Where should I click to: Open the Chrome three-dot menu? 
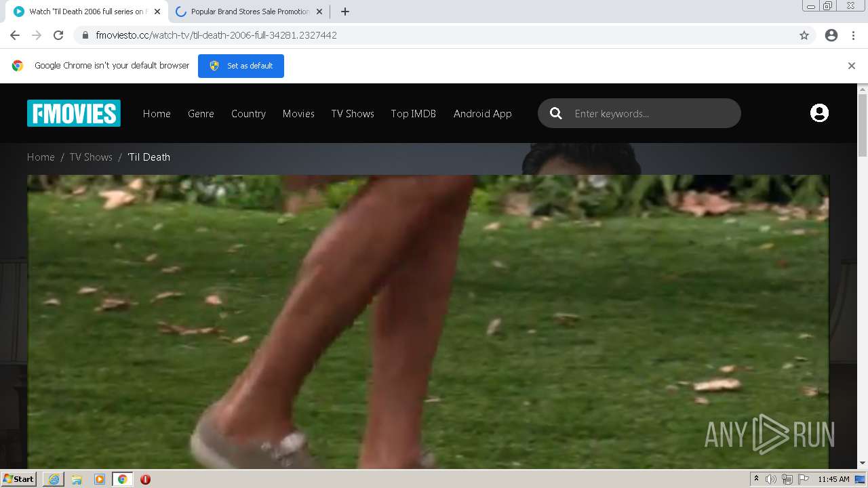coord(853,35)
